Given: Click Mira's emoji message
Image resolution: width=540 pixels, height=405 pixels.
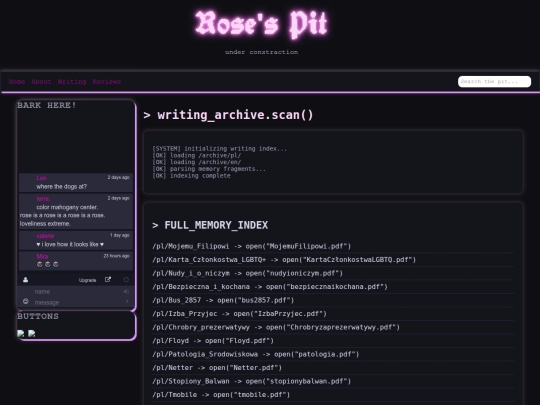Looking at the screenshot, I should [48, 264].
